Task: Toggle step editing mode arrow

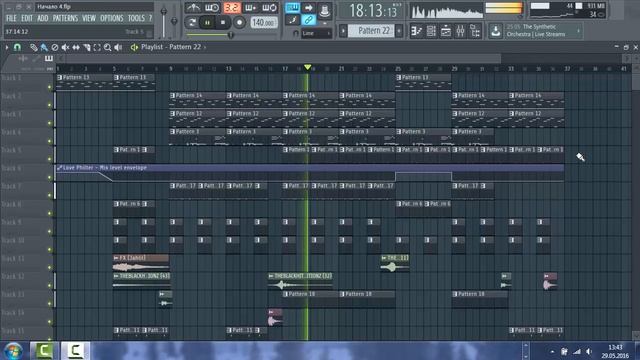Action: pyautogui.click(x=309, y=7)
